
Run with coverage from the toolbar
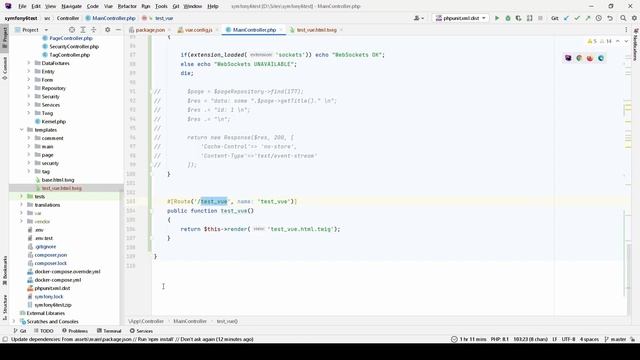[518, 18]
